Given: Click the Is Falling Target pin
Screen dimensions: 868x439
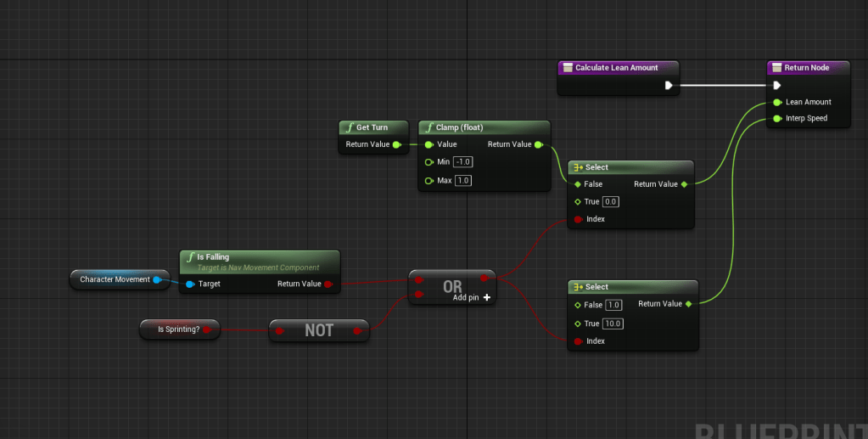Looking at the screenshot, I should pyautogui.click(x=190, y=284).
